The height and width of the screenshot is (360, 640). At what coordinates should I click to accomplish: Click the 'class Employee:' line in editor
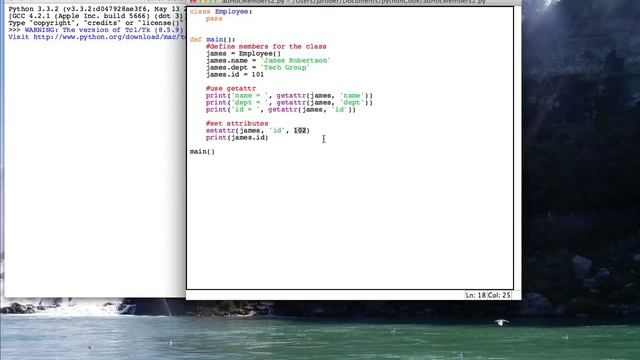pyautogui.click(x=221, y=11)
